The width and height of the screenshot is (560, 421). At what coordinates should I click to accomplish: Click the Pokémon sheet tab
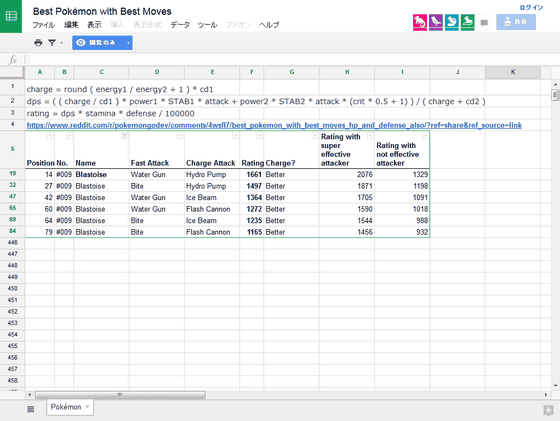(70, 407)
